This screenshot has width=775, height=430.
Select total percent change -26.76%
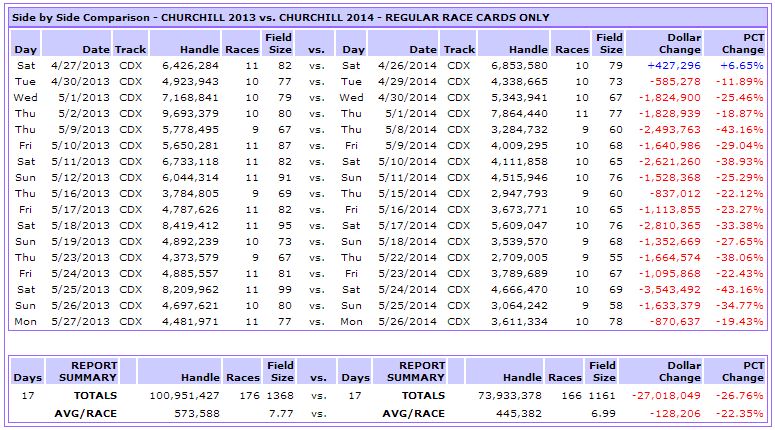pyautogui.click(x=739, y=396)
